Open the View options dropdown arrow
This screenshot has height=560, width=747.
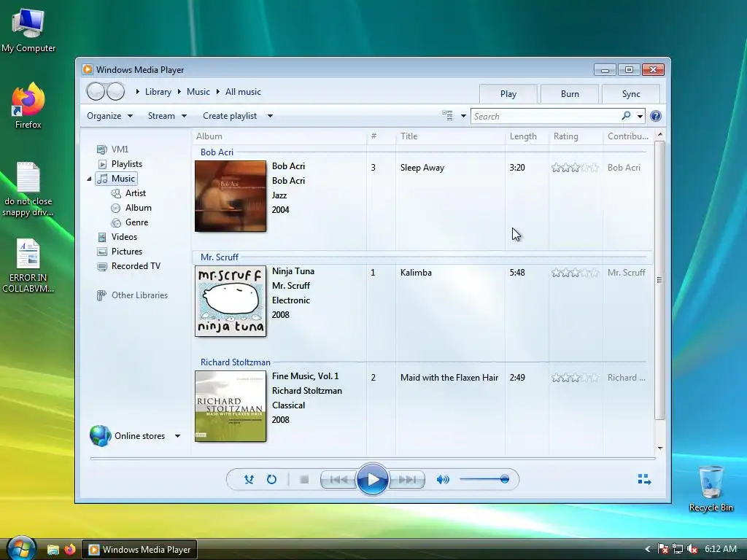click(463, 116)
